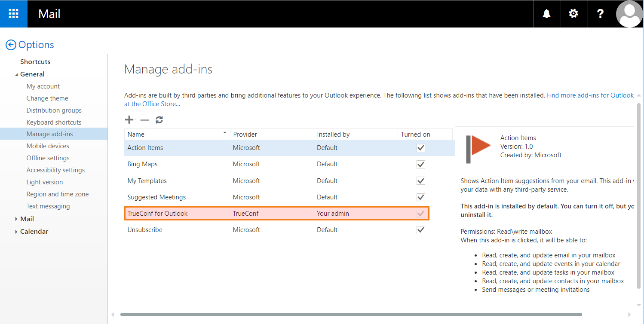Image resolution: width=644 pixels, height=324 pixels.
Task: Click the help question mark icon
Action: (x=601, y=14)
